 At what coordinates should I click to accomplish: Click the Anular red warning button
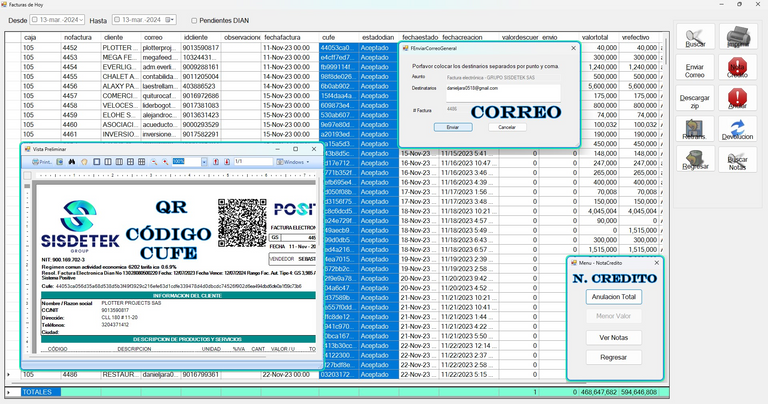(738, 98)
